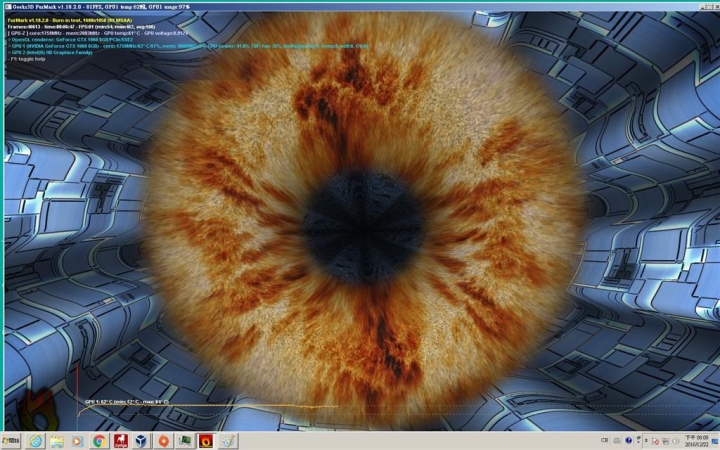Image resolution: width=720 pixels, height=450 pixels.
Task: Click the 'GPU 1: 62°C' temperature graph label
Action: 127,402
